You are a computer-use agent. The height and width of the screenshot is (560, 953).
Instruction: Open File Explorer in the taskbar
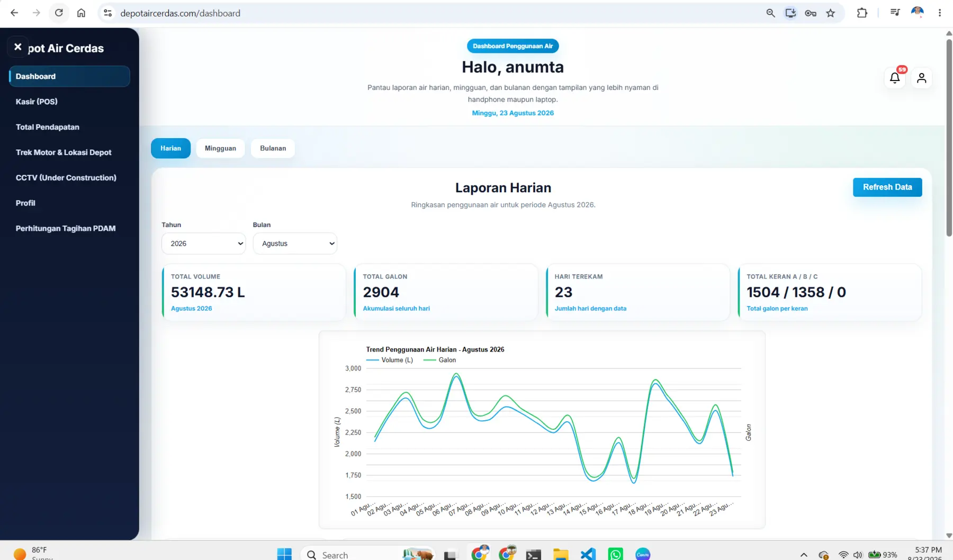(561, 554)
